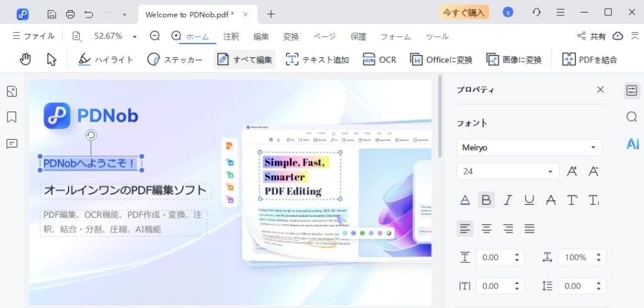This screenshot has width=644, height=308.
Task: Click the 今すぐ購入 button
Action: click(x=464, y=13)
